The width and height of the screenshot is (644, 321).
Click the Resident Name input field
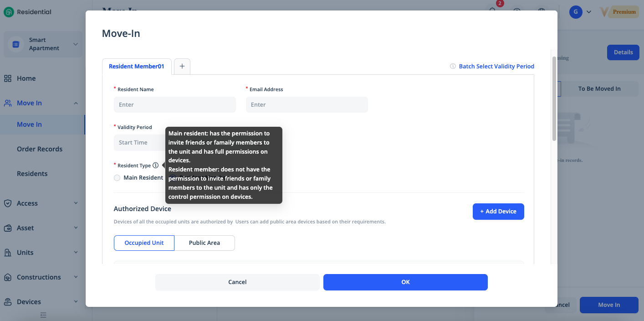[x=175, y=104]
